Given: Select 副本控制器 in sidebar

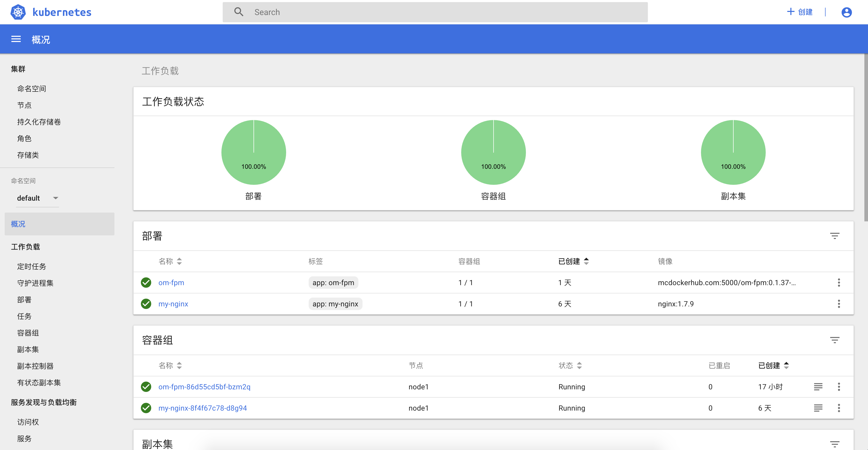Looking at the screenshot, I should coord(35,366).
